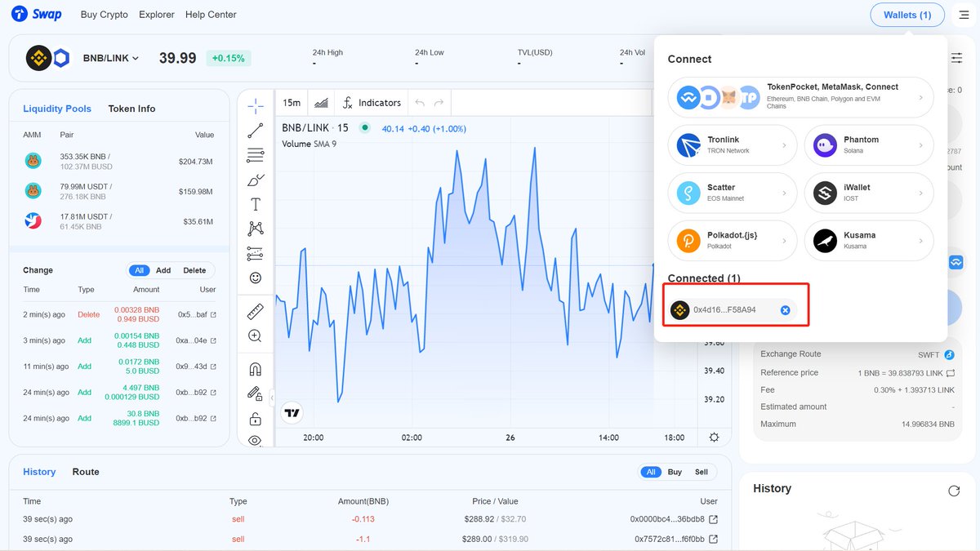Connect Phantom Solana wallet

869,145
